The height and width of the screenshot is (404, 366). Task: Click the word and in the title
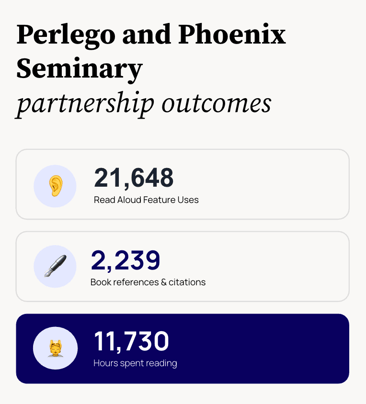point(147,34)
